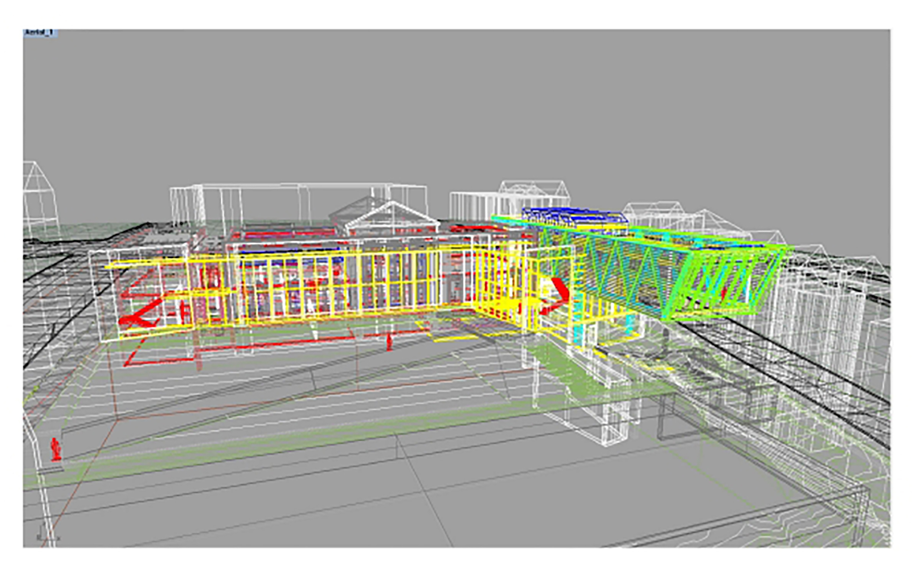This screenshot has width=924, height=570.
Task: Select the red figure standing on the central plaza
Action: (389, 343)
